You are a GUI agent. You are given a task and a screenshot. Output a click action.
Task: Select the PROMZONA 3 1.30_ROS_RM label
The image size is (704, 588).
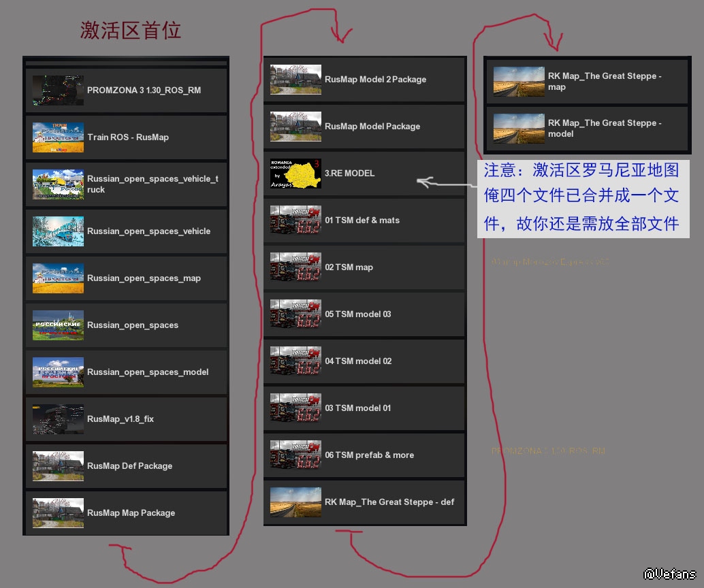(x=144, y=91)
